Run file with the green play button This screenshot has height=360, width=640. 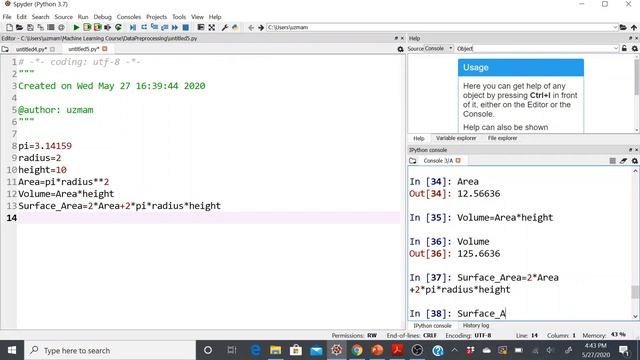click(76, 27)
